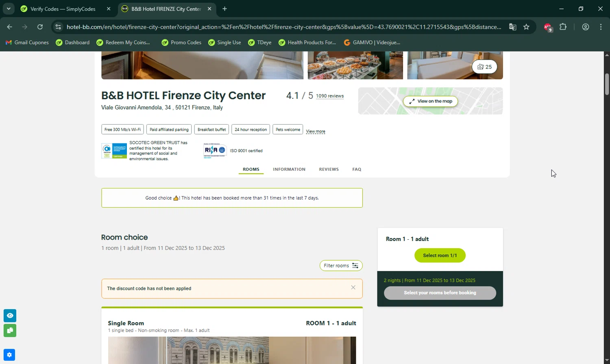Open the browser tab search dropdown

point(9,9)
